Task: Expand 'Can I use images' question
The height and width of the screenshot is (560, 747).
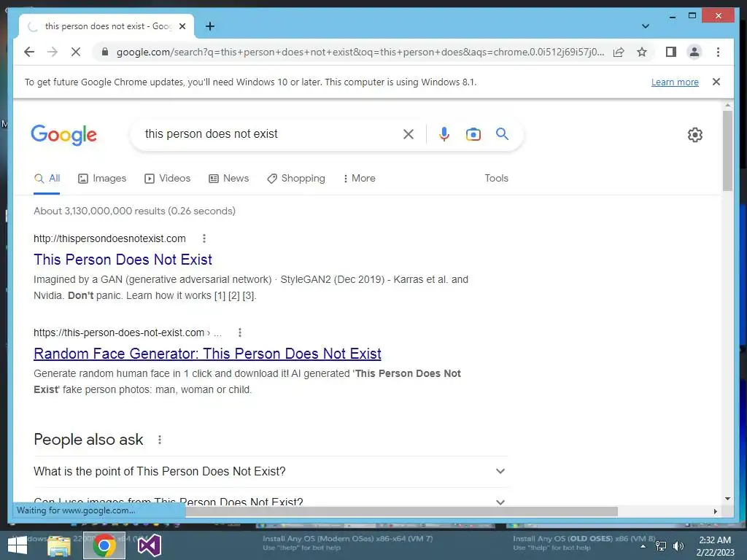Action: point(270,501)
